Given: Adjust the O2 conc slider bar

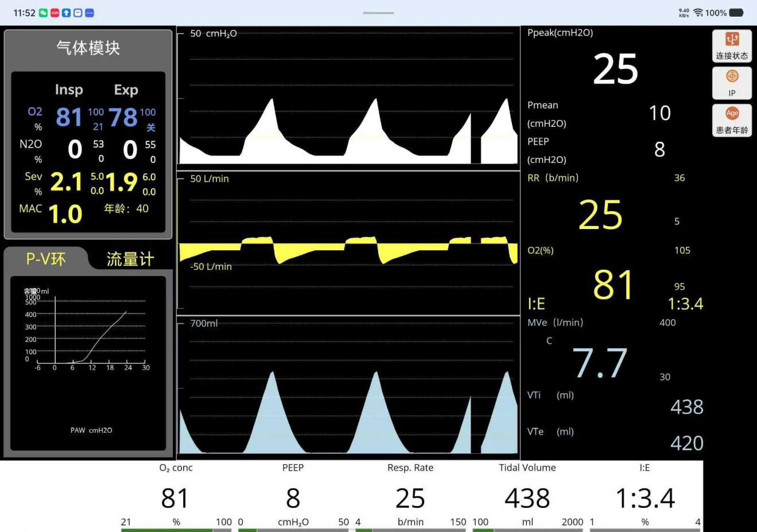Looking at the screenshot, I should click(x=176, y=530).
